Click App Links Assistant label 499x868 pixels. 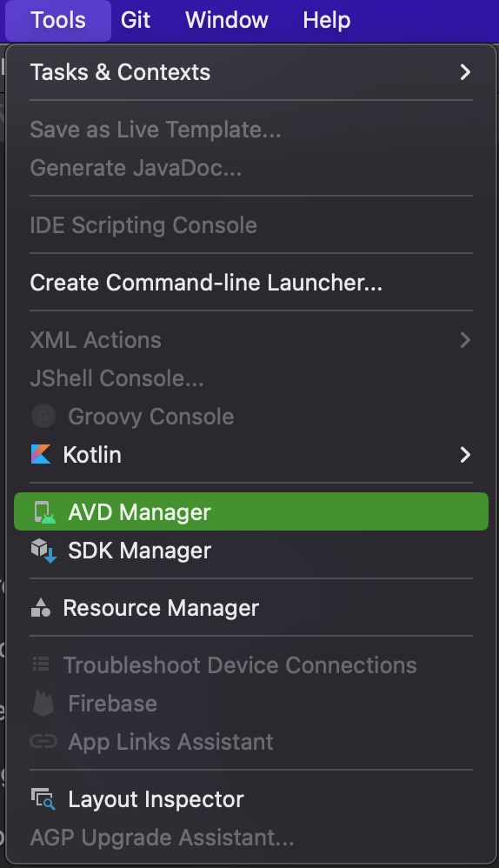170,743
